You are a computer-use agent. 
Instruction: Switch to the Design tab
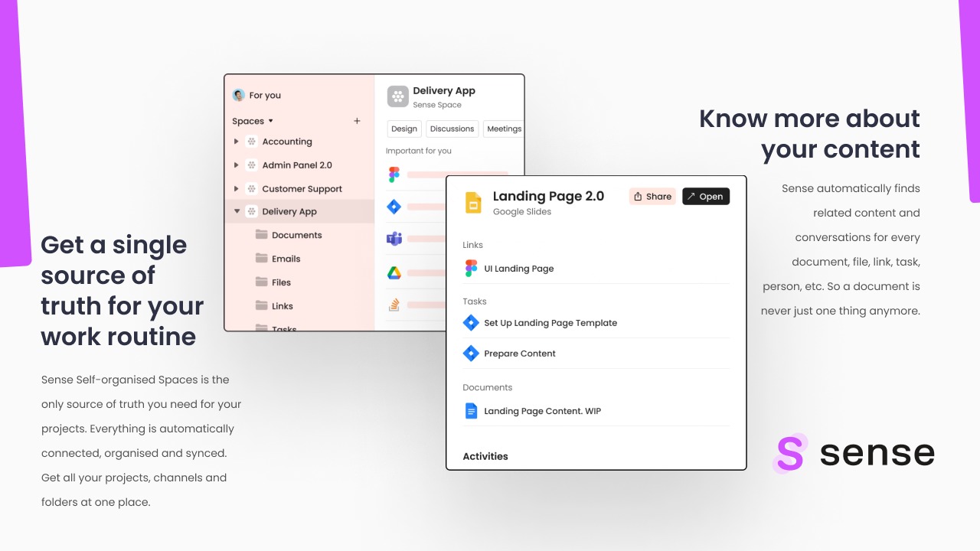(404, 129)
